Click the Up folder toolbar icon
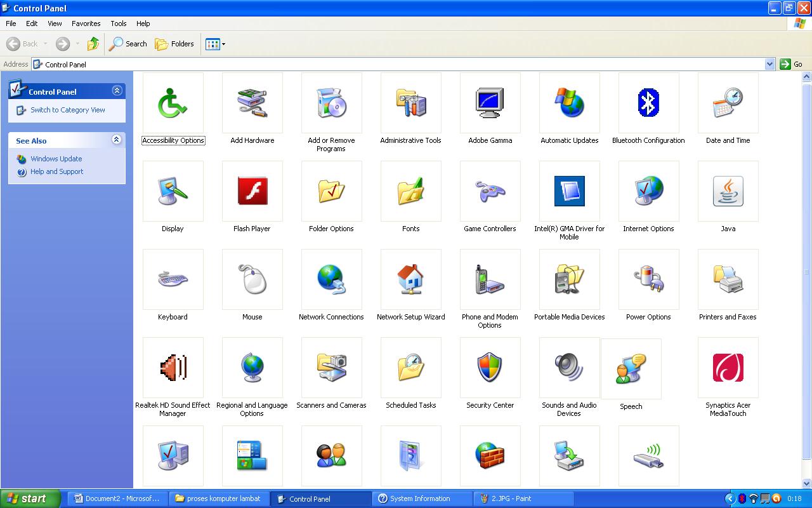This screenshot has width=812, height=508. pos(93,44)
